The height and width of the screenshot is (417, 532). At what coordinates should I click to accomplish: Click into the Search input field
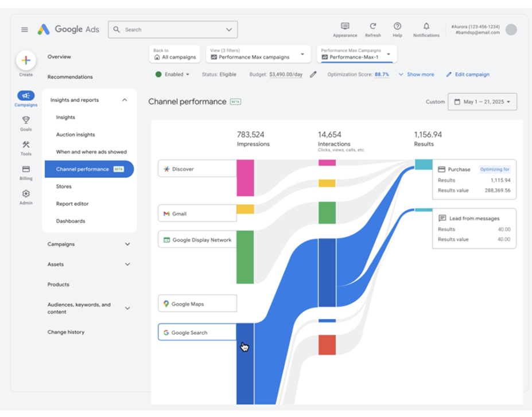173,29
